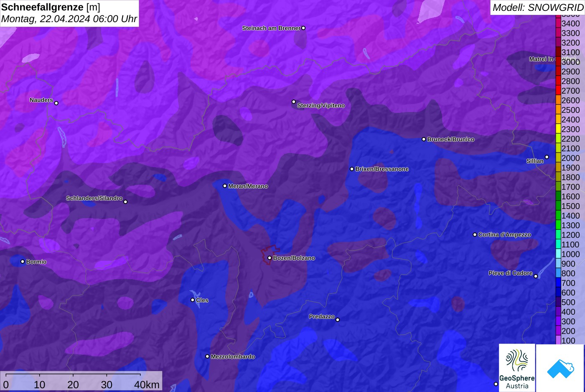
Task: Click the Schlanders/Silandro marker dot
Action: click(x=125, y=202)
